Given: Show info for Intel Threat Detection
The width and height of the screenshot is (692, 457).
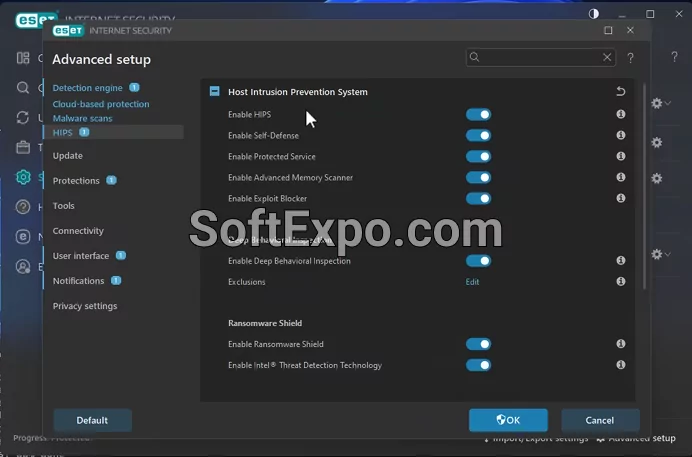Looking at the screenshot, I should pyautogui.click(x=621, y=364).
